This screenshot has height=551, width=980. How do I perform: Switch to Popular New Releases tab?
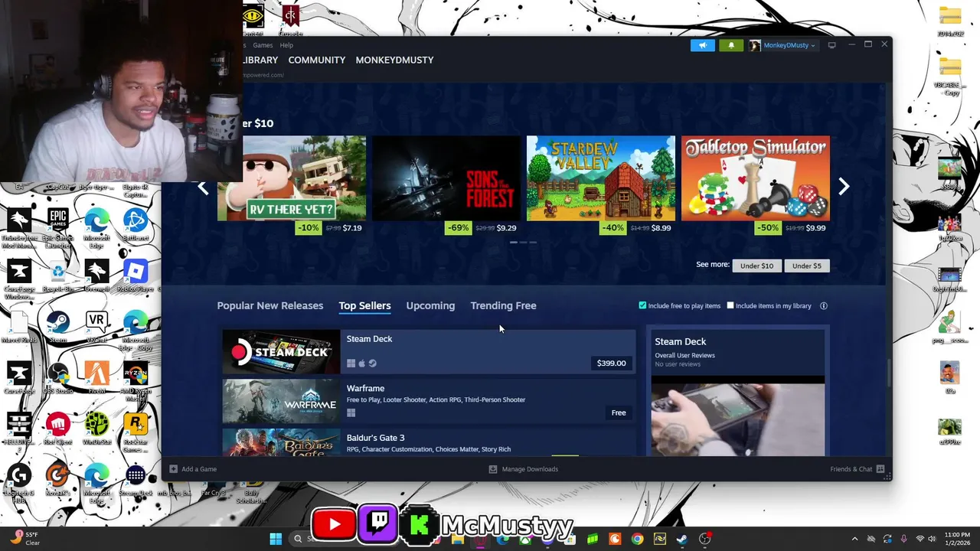[270, 305]
